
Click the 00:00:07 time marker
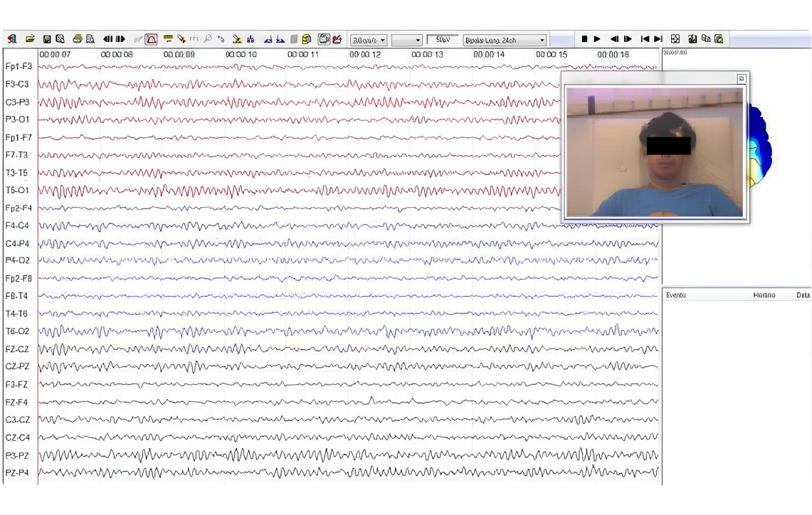click(x=55, y=54)
